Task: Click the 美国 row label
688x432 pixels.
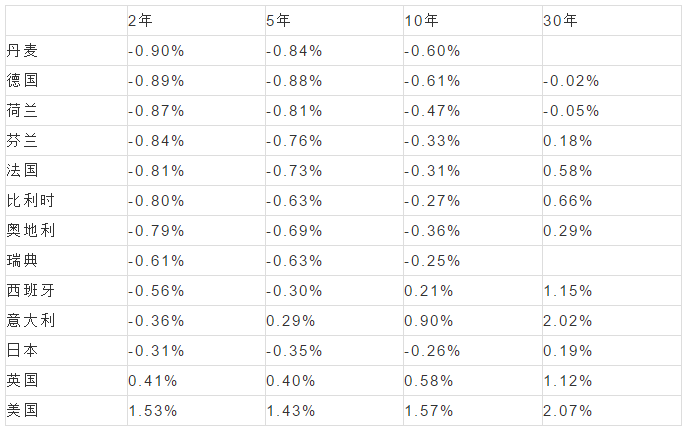Action: (22, 411)
